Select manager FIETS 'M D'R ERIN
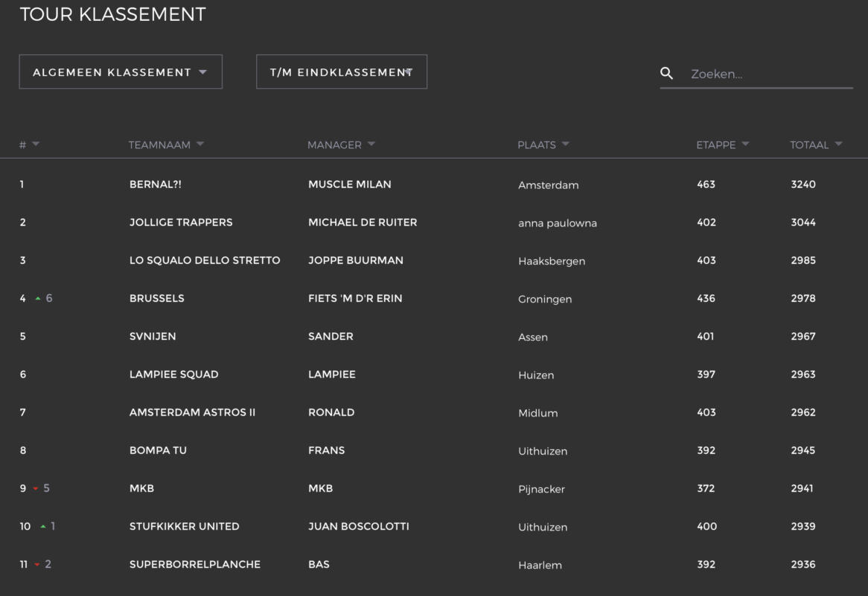 pos(355,299)
